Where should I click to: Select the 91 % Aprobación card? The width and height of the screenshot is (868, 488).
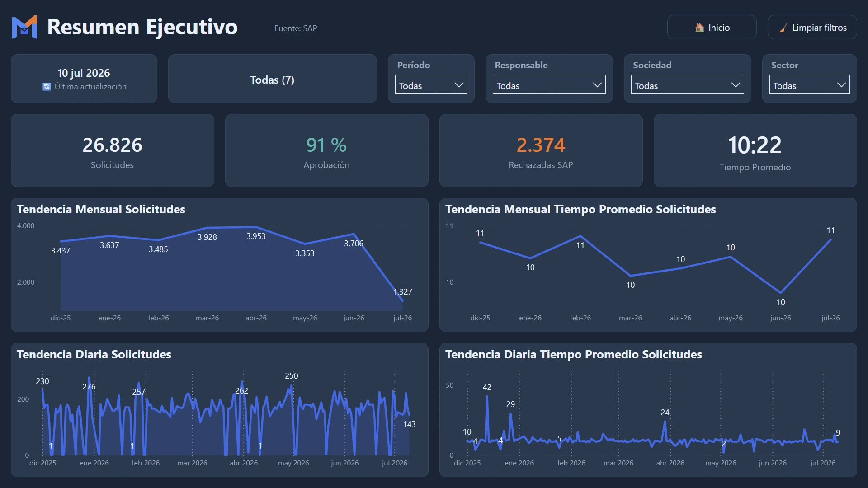pyautogui.click(x=326, y=150)
